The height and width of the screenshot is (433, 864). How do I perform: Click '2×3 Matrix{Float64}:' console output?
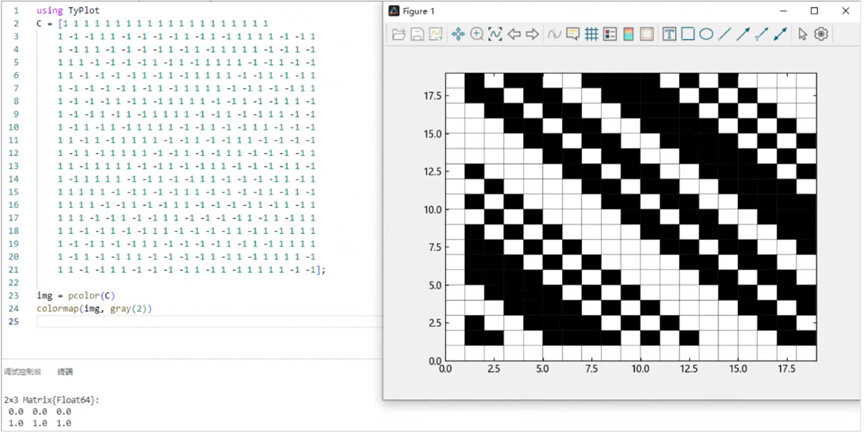(x=52, y=400)
